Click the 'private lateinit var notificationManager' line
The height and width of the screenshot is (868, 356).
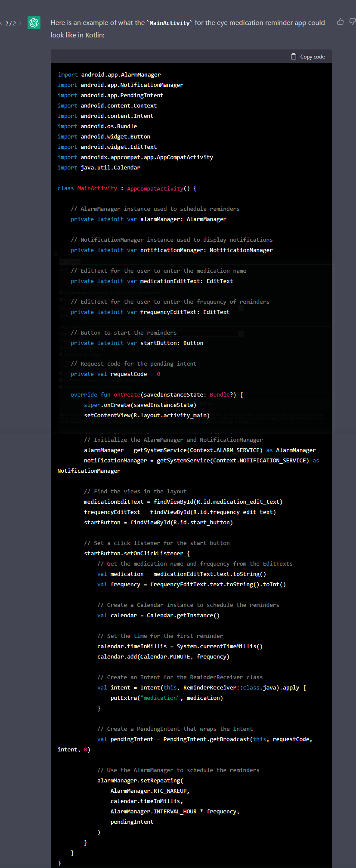(172, 250)
